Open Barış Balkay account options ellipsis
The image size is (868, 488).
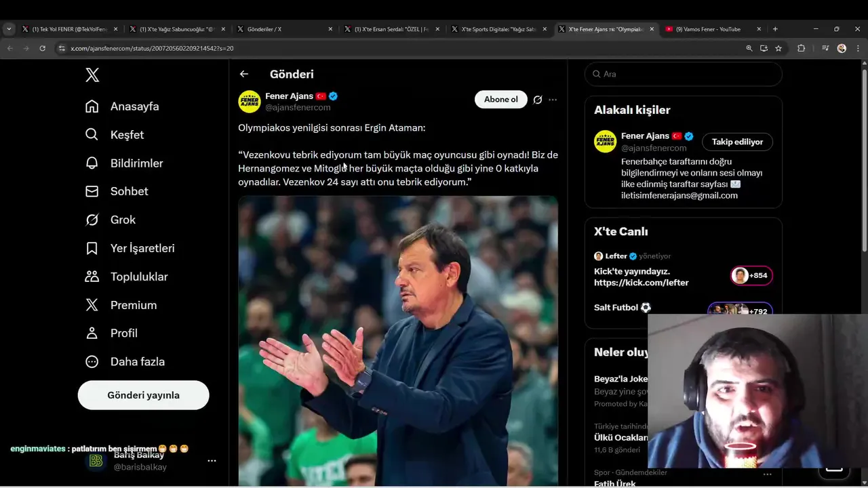[x=212, y=461]
